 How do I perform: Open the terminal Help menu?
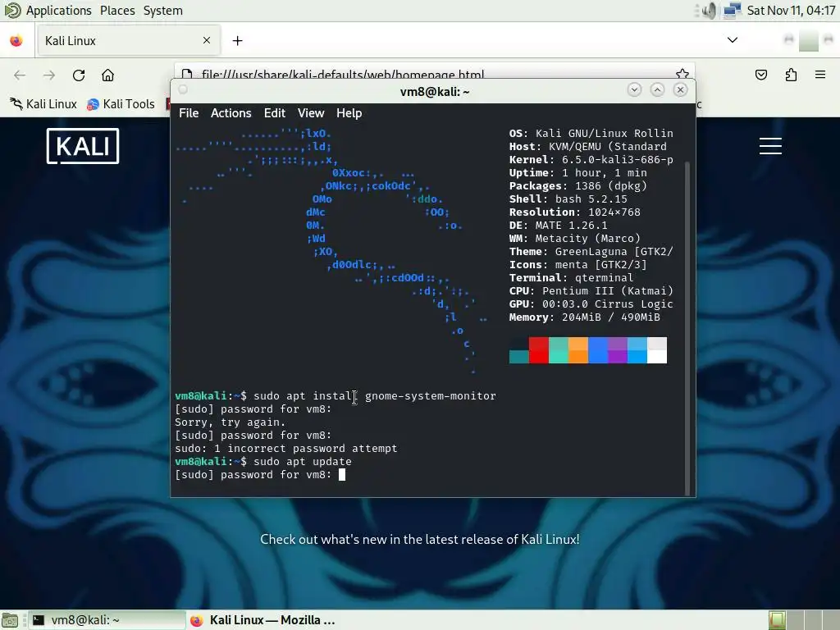coord(349,113)
